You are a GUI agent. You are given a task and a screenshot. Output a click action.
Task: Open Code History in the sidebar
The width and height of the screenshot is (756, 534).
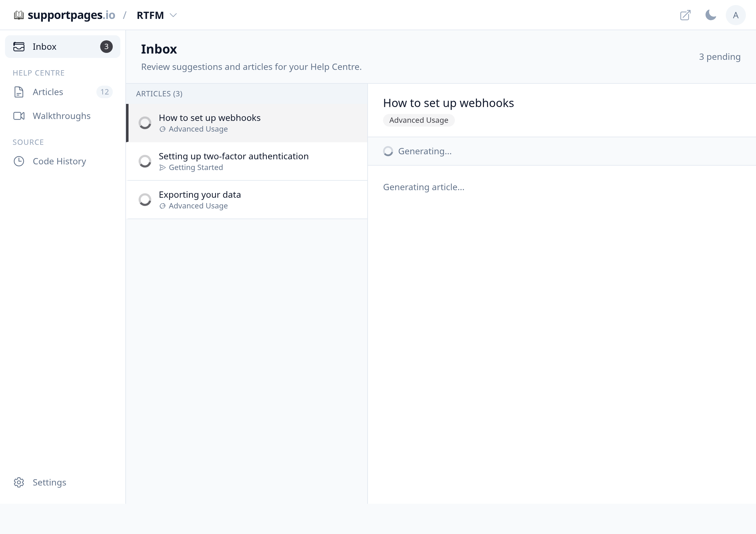pyautogui.click(x=63, y=161)
